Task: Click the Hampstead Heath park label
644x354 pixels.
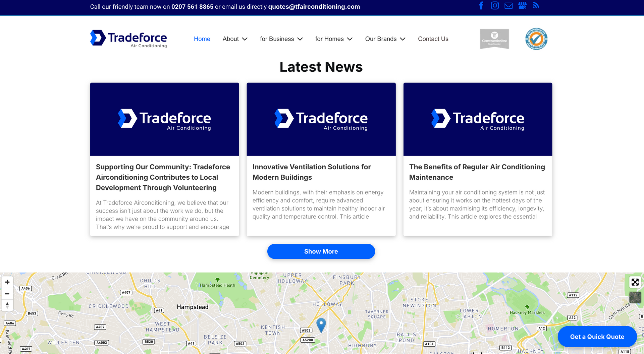Action: pyautogui.click(x=217, y=285)
